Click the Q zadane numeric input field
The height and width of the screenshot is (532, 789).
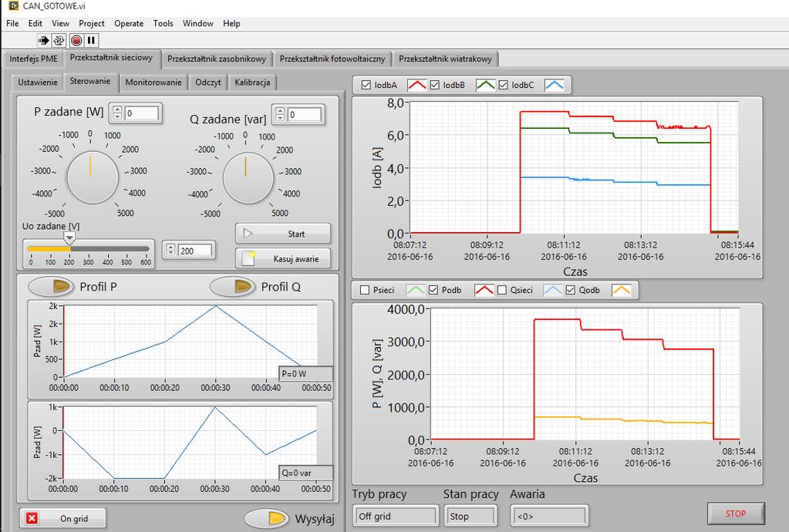[305, 115]
